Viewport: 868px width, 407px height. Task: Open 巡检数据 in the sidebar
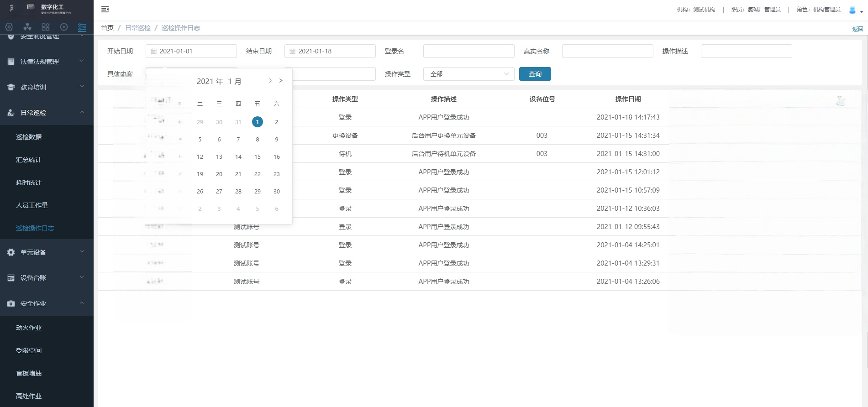point(29,137)
